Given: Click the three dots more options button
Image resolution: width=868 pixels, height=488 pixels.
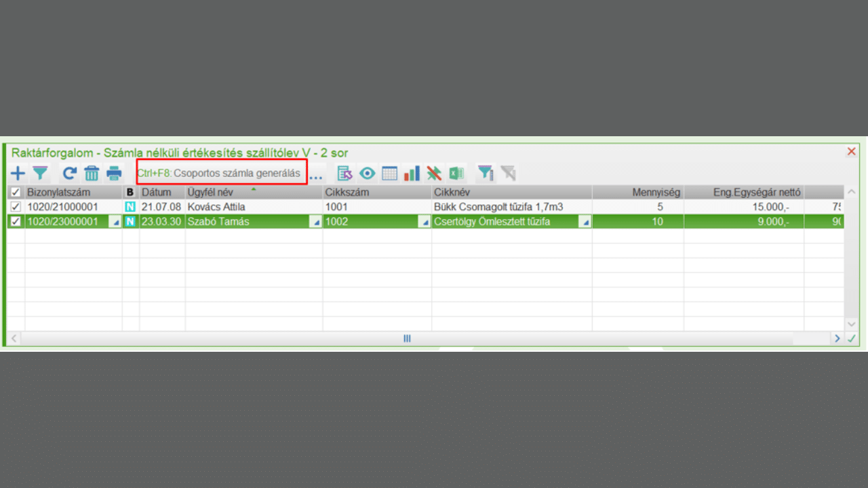Looking at the screenshot, I should click(x=316, y=175).
